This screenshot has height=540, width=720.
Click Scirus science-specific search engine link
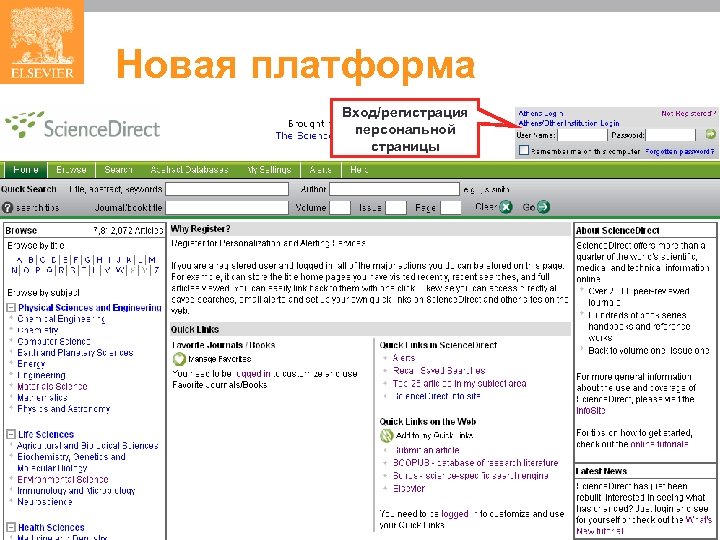471,476
